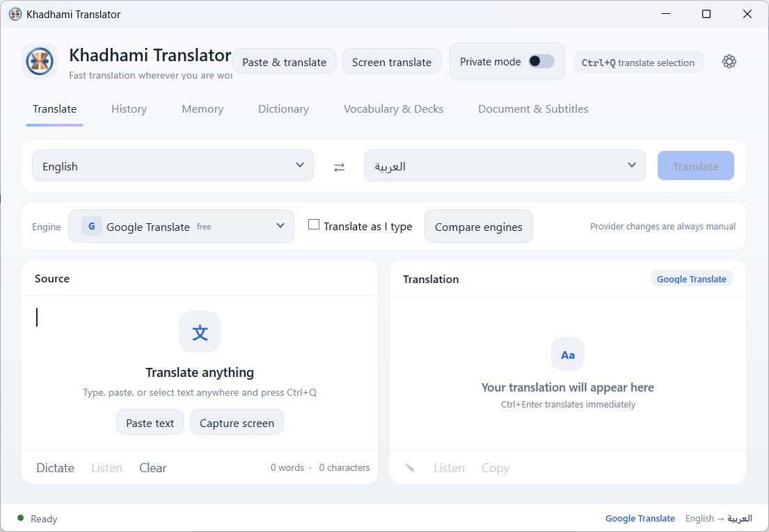Click the Chinese character icon in Source
This screenshot has height=532, width=769.
(x=200, y=332)
